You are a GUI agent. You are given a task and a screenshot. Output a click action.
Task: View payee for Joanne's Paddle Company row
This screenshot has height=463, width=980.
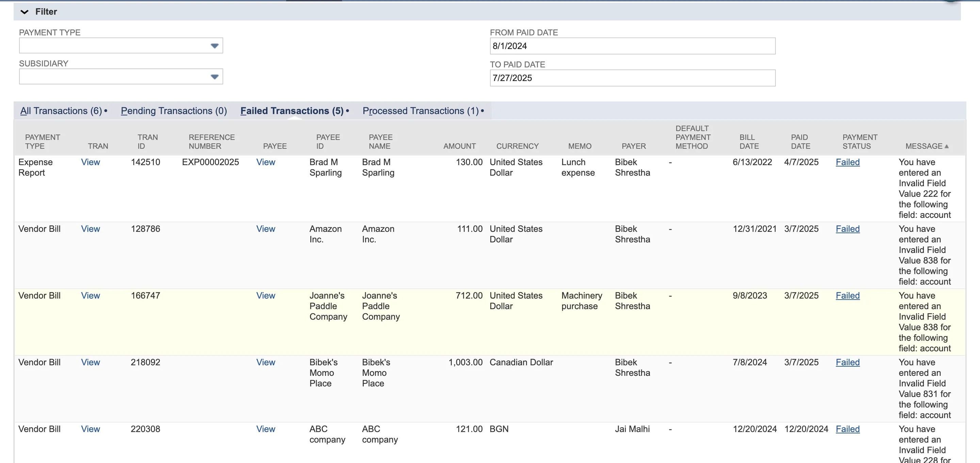point(265,296)
